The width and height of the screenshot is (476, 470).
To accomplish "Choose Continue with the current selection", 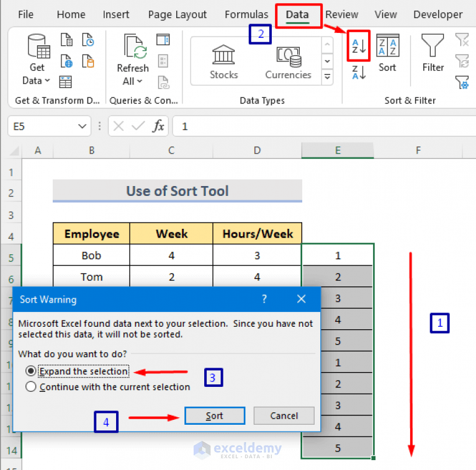I will (108, 387).
